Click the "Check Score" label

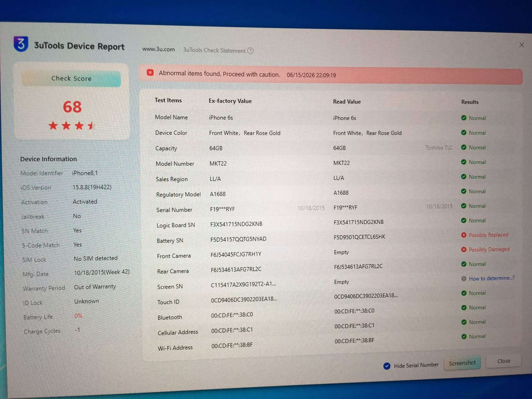[71, 79]
